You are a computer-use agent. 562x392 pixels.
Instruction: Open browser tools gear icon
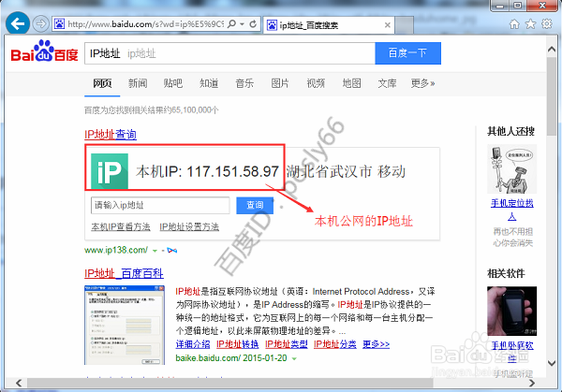coord(547,24)
